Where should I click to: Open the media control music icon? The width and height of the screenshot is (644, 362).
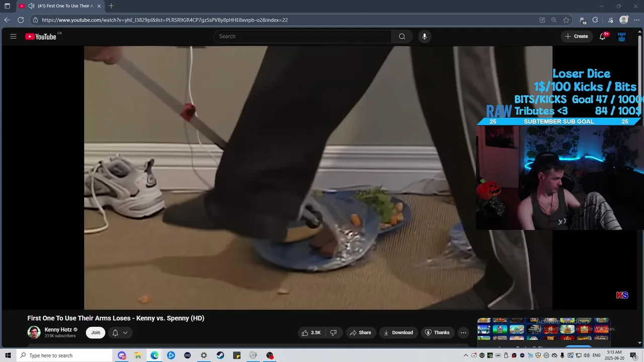point(611,20)
